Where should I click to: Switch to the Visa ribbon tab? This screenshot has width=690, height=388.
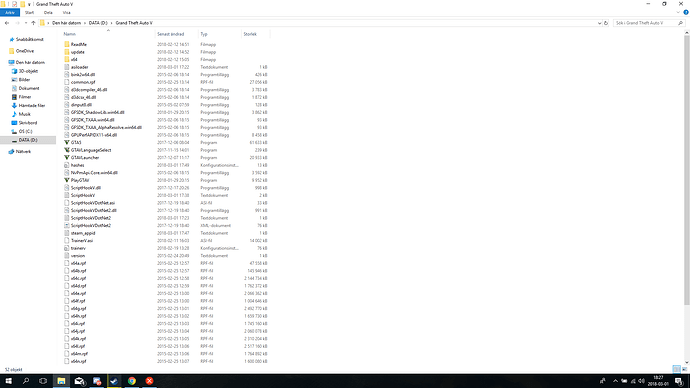click(66, 12)
